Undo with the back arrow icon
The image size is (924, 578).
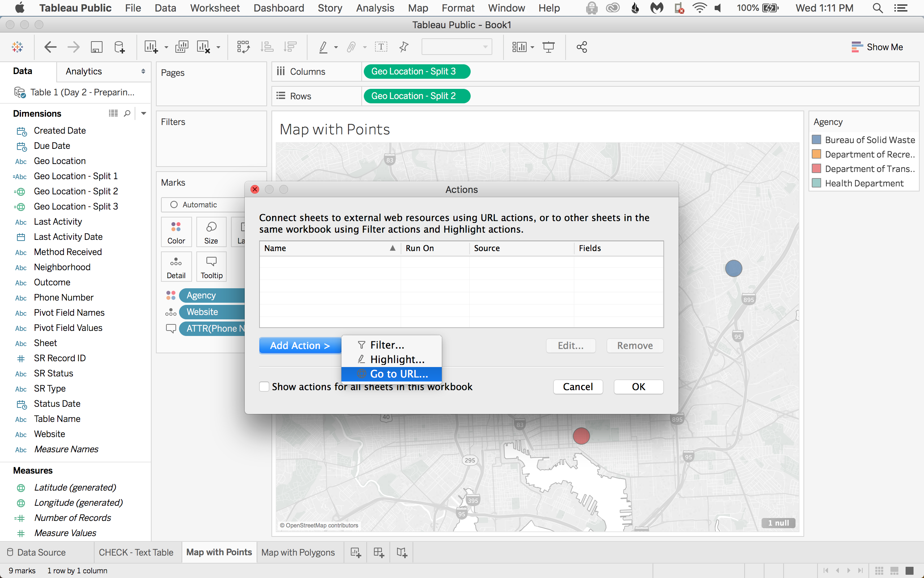(51, 47)
